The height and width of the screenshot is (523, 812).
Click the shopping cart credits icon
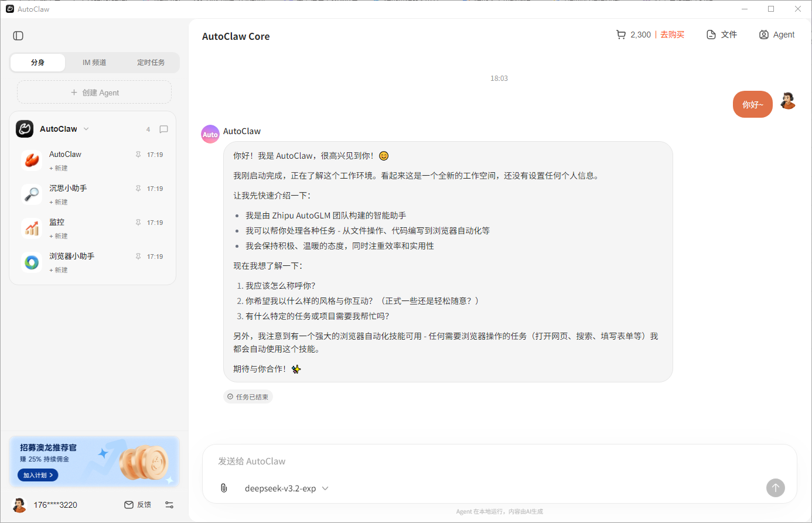click(621, 35)
